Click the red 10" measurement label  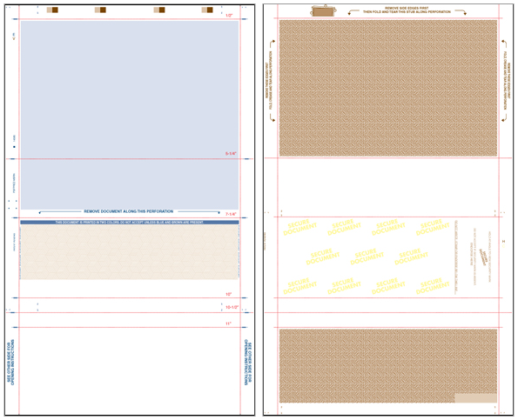pyautogui.click(x=229, y=294)
